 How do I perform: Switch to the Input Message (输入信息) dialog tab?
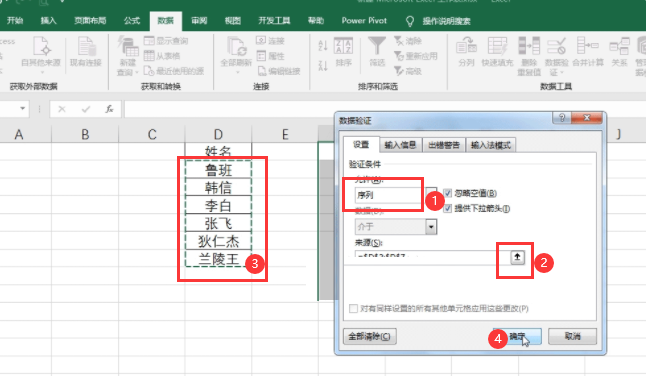(x=400, y=145)
